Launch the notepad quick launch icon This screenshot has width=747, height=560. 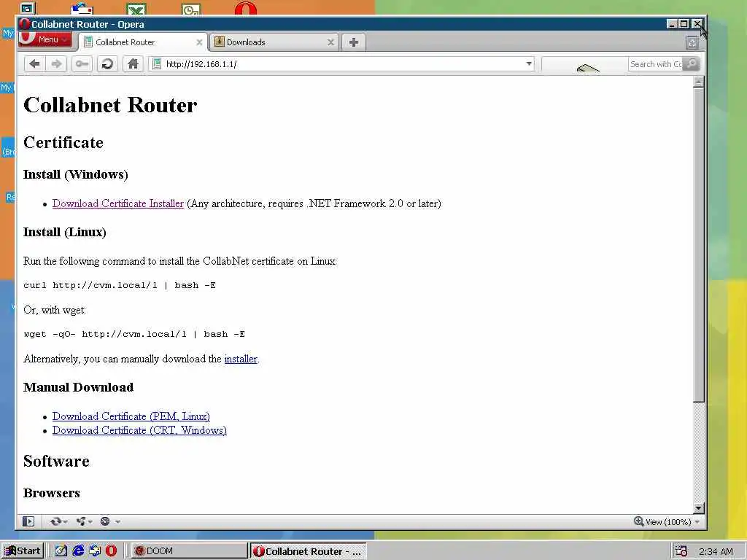61,551
